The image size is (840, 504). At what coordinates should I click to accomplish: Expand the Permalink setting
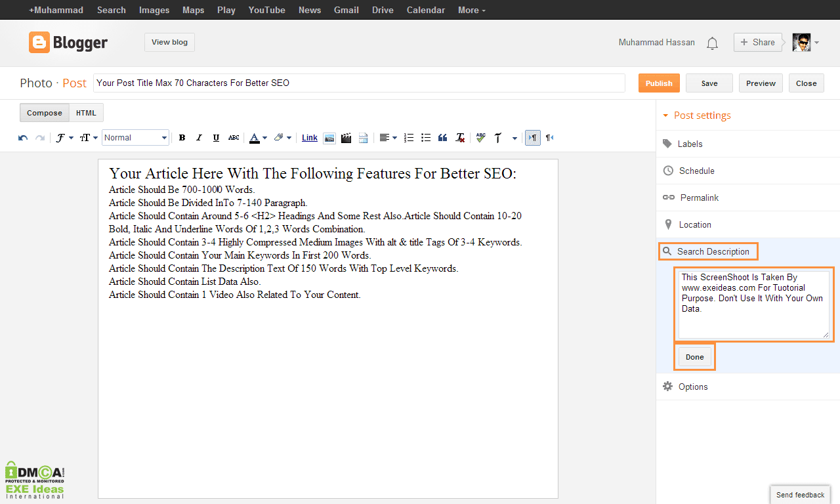(747, 198)
